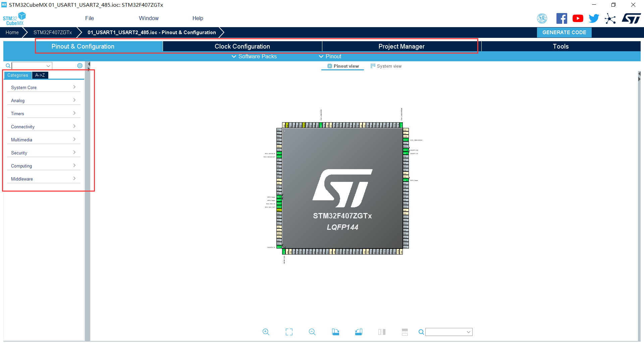This screenshot has height=345, width=644.
Task: Open the peripheral search settings gear icon
Action: click(79, 65)
